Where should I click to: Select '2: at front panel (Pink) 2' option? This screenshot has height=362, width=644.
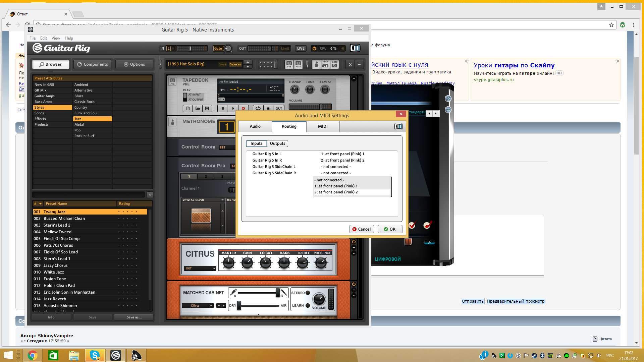tap(336, 192)
